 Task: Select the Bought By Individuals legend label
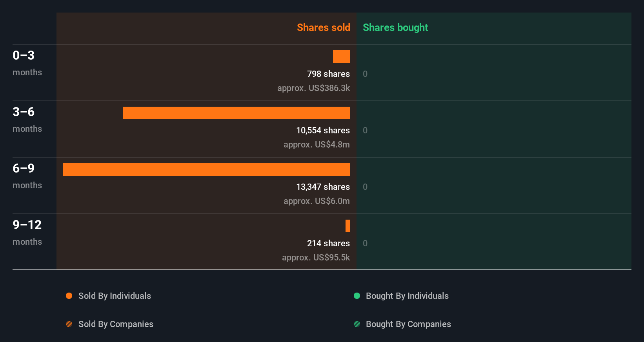point(407,296)
